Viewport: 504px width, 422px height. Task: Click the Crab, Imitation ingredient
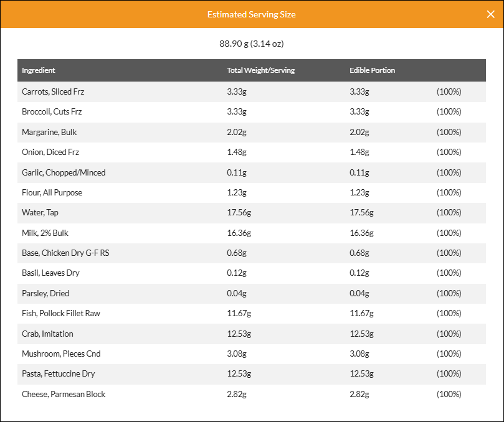[47, 334]
